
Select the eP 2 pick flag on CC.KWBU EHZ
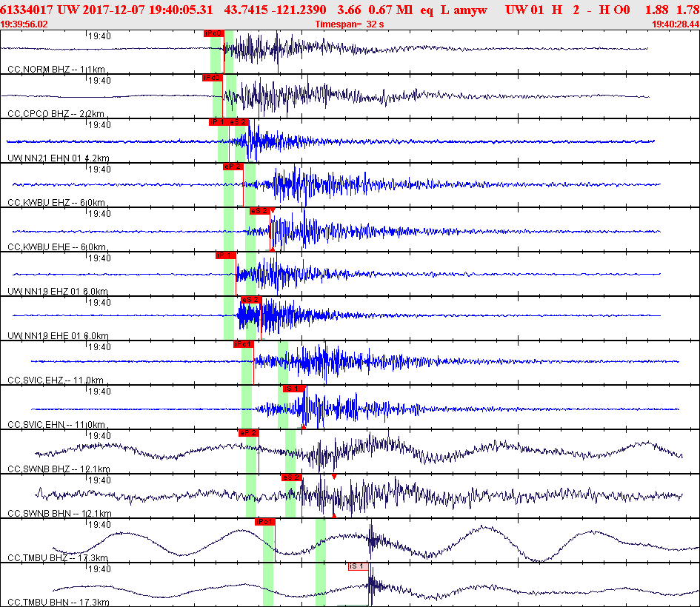coord(233,167)
